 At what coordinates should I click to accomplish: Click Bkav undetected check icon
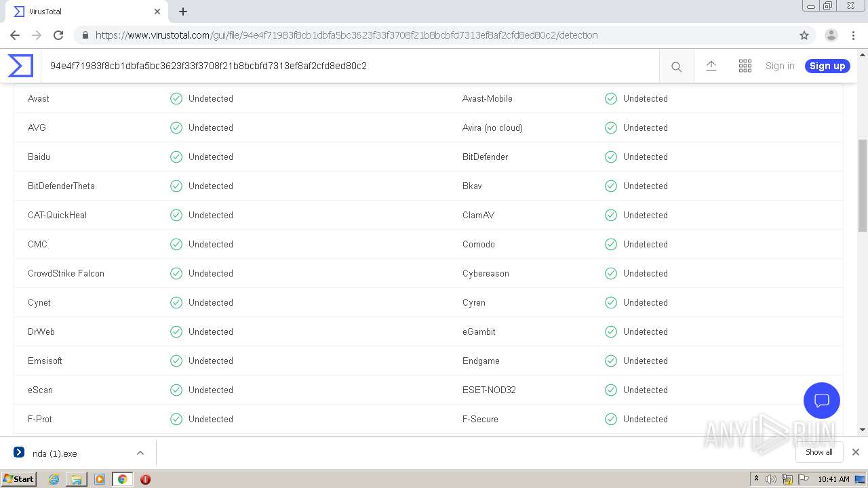(611, 186)
